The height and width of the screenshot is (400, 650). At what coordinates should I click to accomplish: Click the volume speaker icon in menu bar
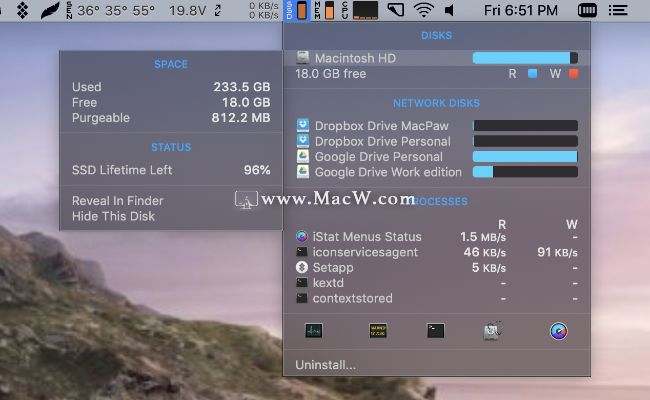pyautogui.click(x=449, y=11)
